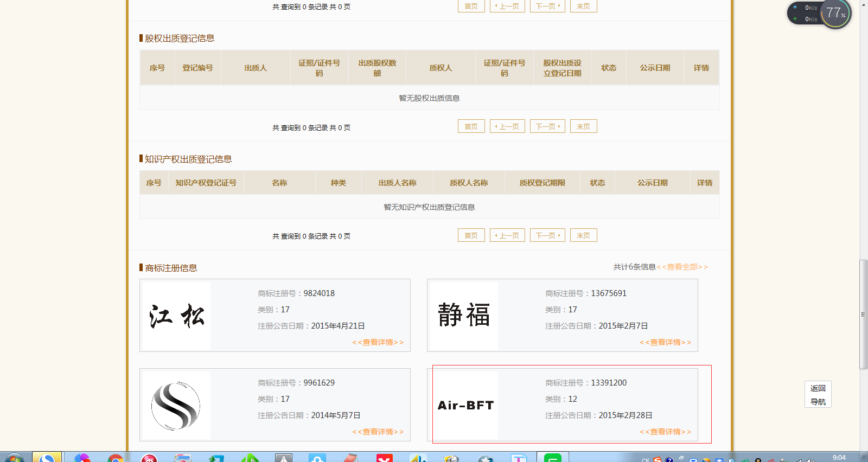Viewport: 868px width, 462px height.
Task: Click 下一页 under 股权出质登记信息 table
Action: click(x=547, y=126)
